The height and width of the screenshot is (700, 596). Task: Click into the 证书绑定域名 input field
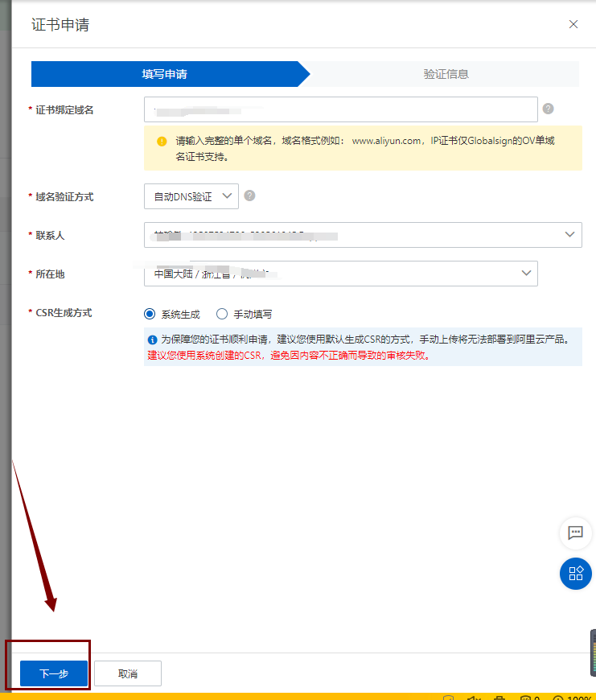pos(340,109)
